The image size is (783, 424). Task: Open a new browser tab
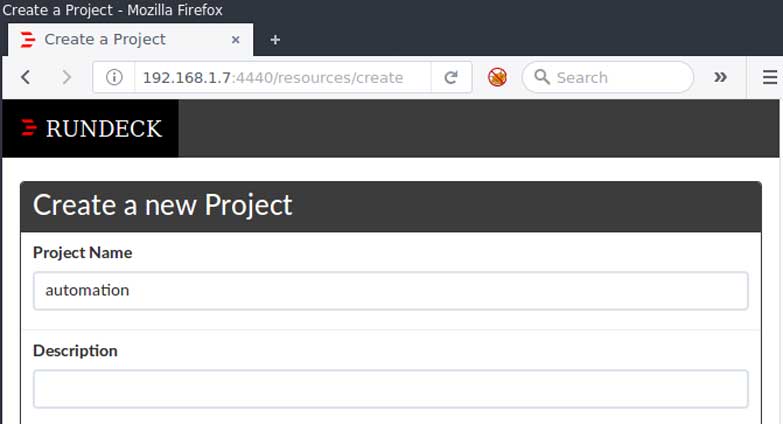[275, 40]
